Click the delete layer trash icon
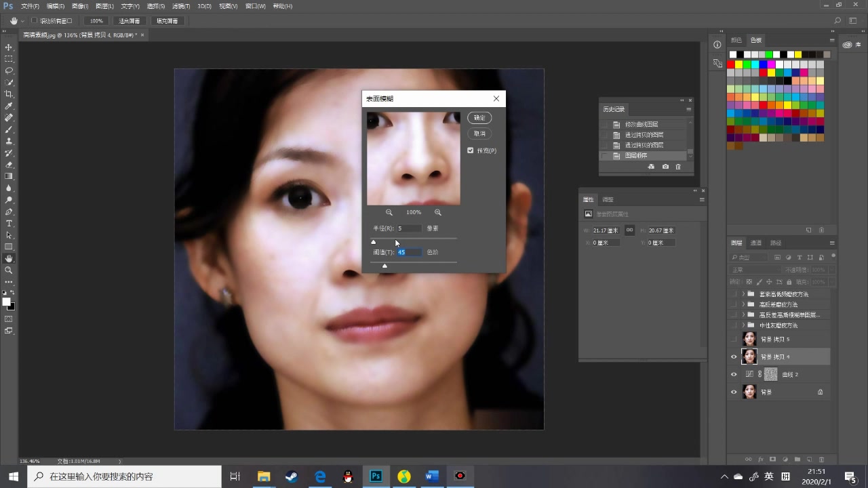 tap(821, 460)
